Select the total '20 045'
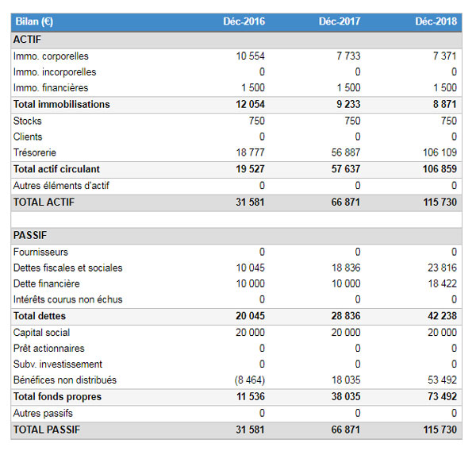The height and width of the screenshot is (455, 476). point(250,316)
